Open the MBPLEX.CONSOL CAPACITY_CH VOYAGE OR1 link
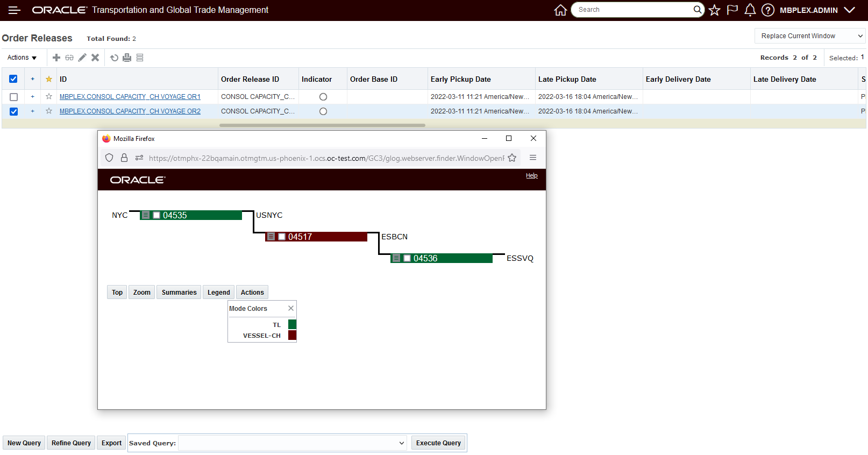This screenshot has height=455, width=868. point(130,97)
